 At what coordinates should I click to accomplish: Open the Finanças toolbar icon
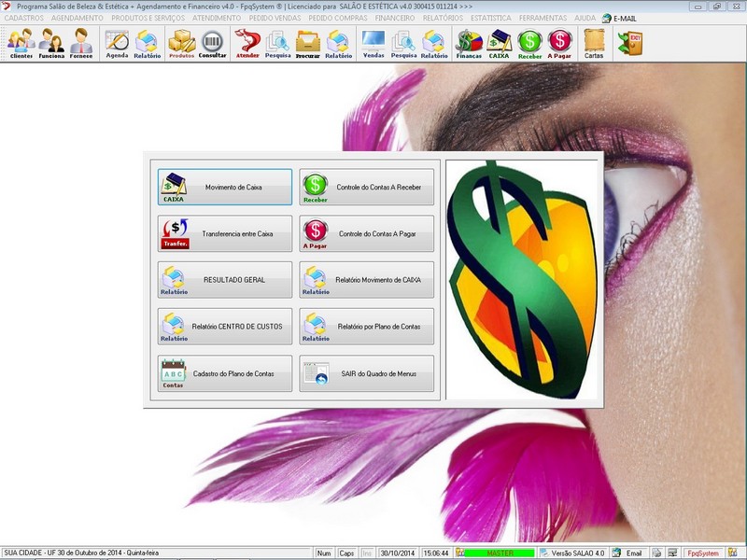coord(469,43)
